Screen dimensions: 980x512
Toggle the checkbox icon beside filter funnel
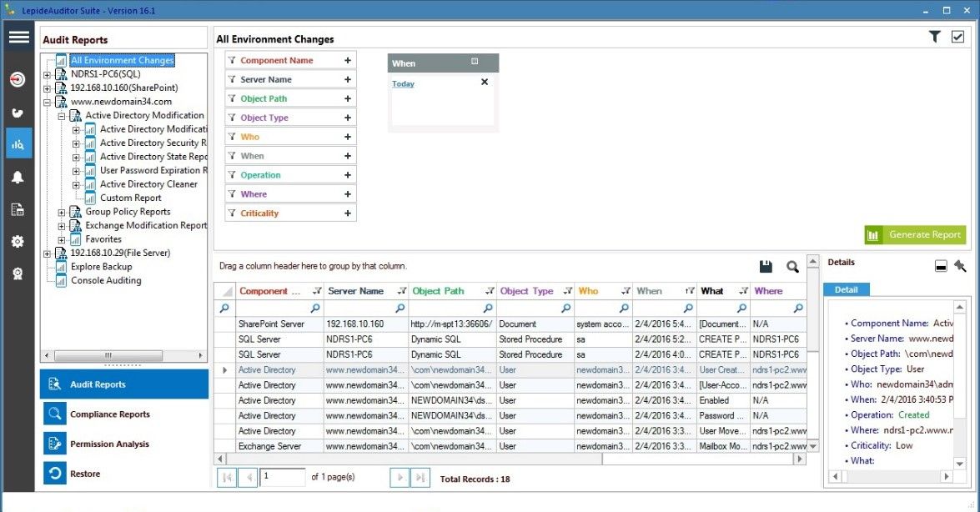tap(957, 37)
